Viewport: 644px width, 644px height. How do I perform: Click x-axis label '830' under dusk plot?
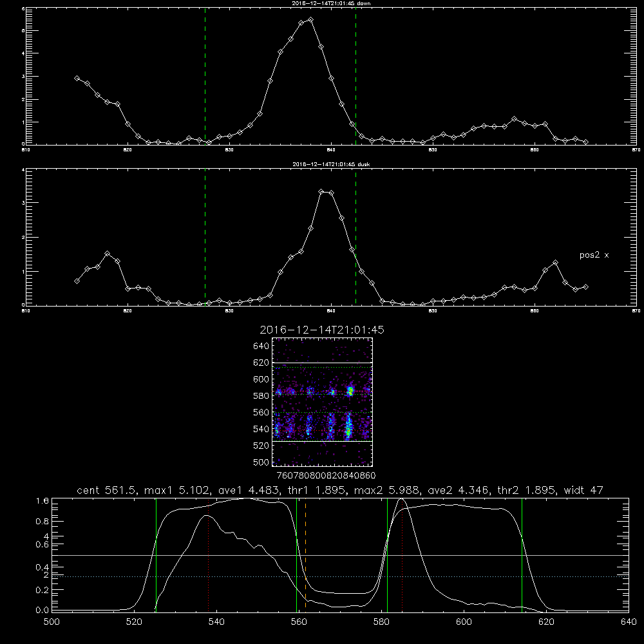tap(229, 311)
